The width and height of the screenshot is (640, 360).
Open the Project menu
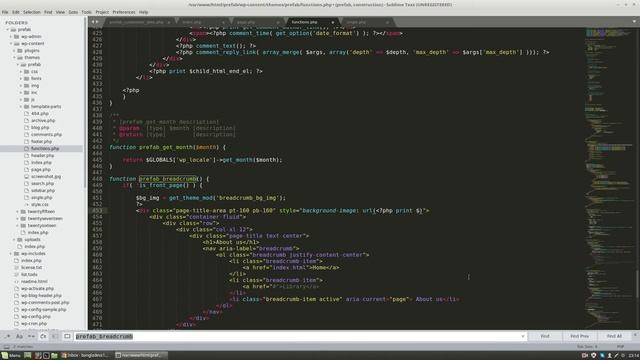click(102, 12)
